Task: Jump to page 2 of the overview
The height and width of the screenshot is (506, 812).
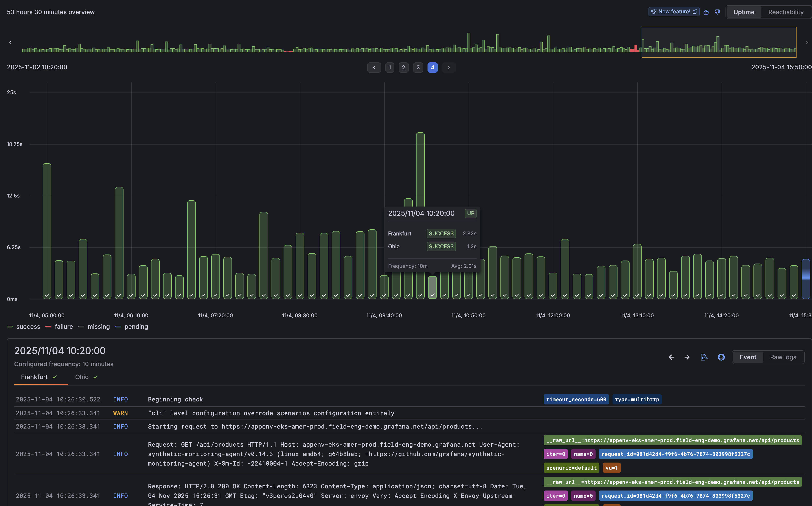Action: click(x=404, y=68)
